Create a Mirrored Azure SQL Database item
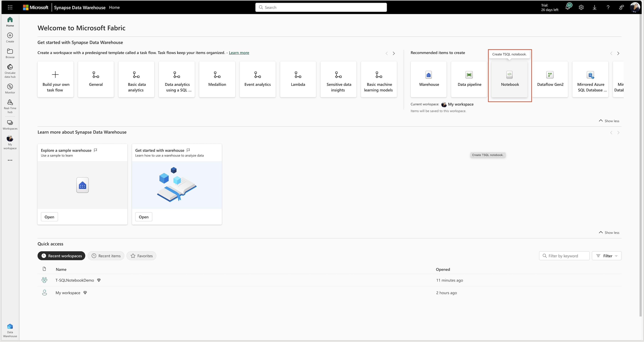This screenshot has width=644, height=342. pos(590,79)
